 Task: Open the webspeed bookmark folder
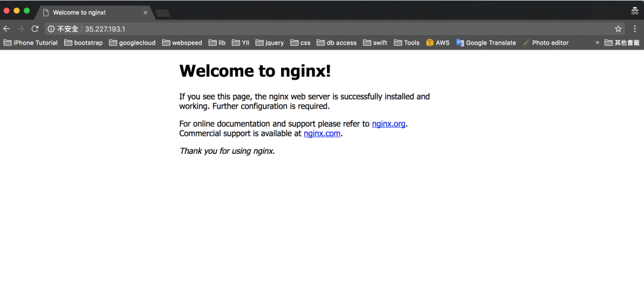[182, 43]
